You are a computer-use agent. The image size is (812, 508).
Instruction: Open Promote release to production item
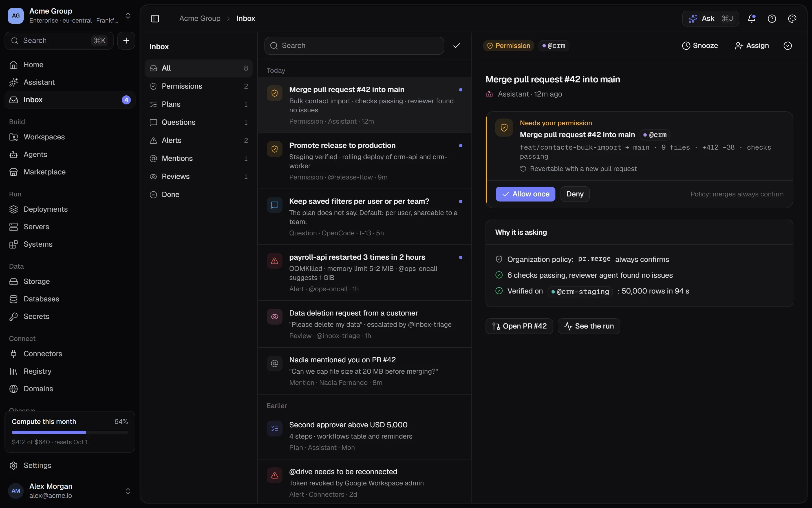(364, 161)
